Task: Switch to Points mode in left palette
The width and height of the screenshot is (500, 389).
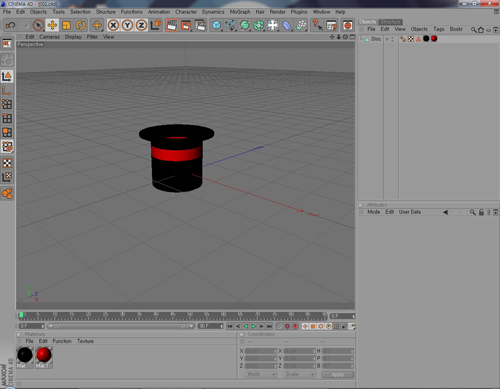Action: (x=7, y=104)
